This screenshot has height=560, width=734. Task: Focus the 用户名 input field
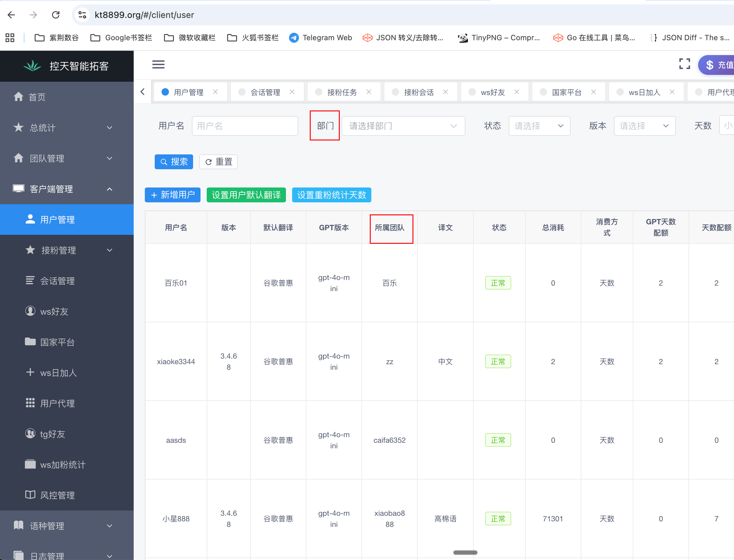245,126
